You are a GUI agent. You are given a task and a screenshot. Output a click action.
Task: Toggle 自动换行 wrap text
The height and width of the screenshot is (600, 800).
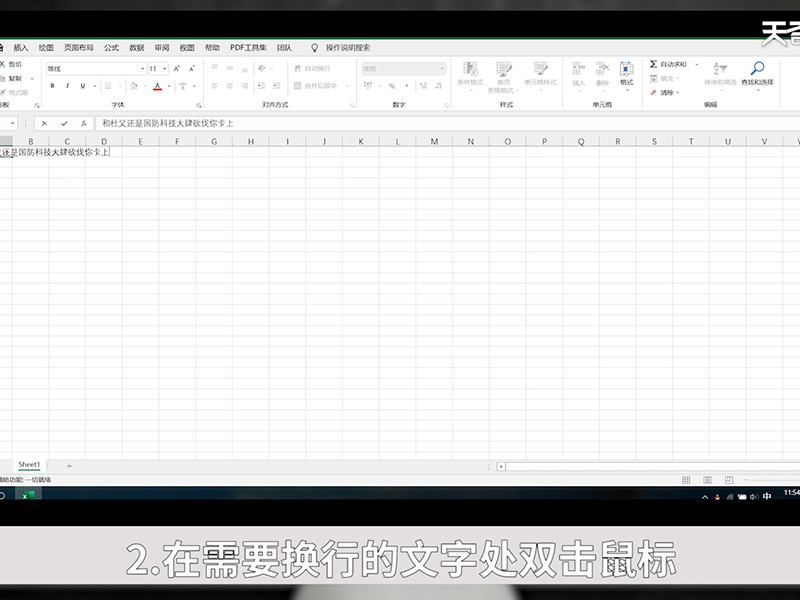[313, 68]
